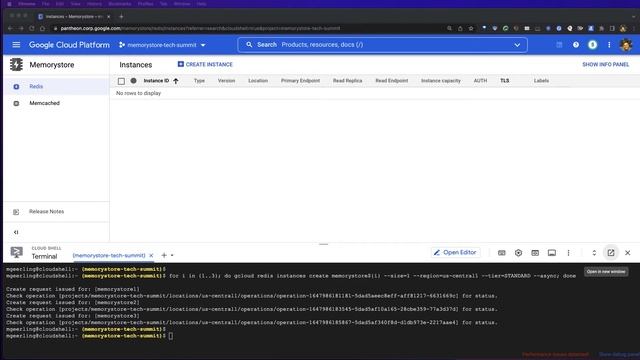The height and width of the screenshot is (360, 640).
Task: Add a new Cloud Shell terminal tab
Action: point(164,256)
